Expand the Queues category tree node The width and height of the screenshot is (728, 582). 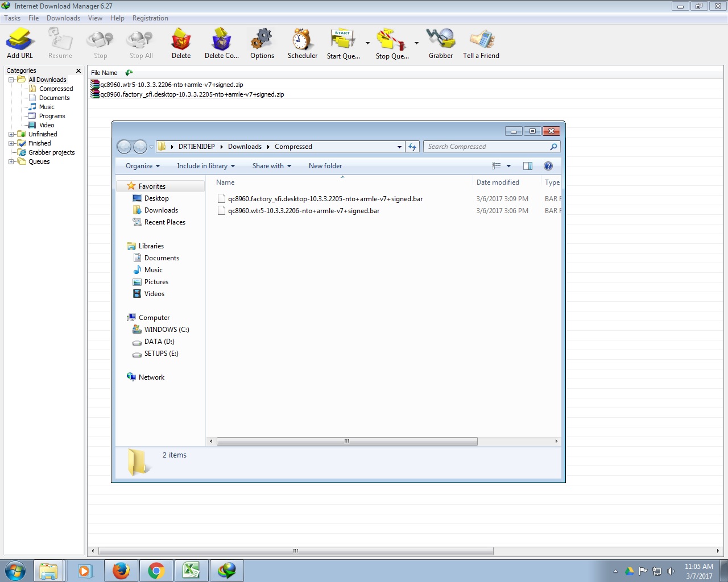(x=11, y=162)
